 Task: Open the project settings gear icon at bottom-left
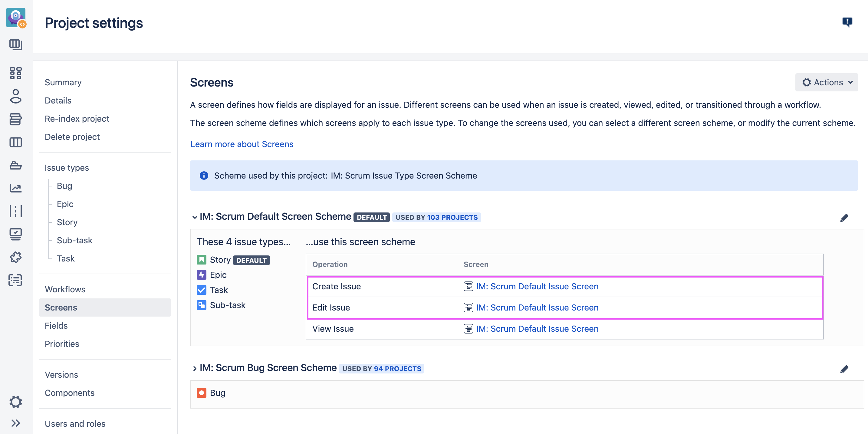(15, 402)
